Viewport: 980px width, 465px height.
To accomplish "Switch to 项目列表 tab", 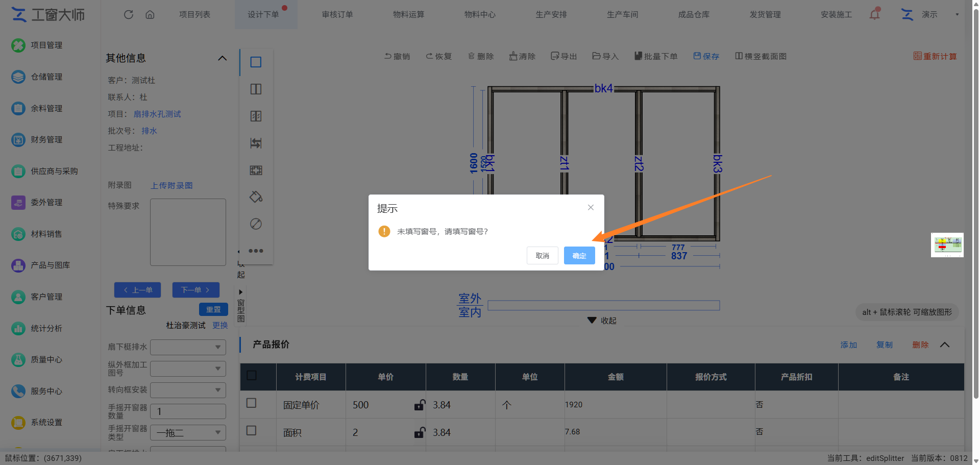I will pyautogui.click(x=194, y=14).
